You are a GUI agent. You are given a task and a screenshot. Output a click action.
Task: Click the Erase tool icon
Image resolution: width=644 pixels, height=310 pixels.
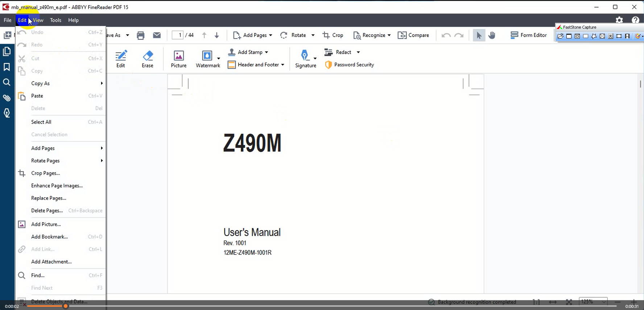[147, 56]
